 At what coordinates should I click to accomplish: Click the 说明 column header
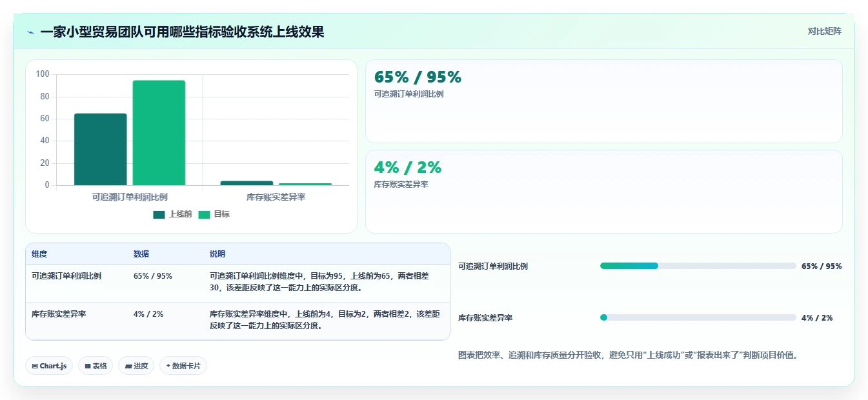[217, 254]
